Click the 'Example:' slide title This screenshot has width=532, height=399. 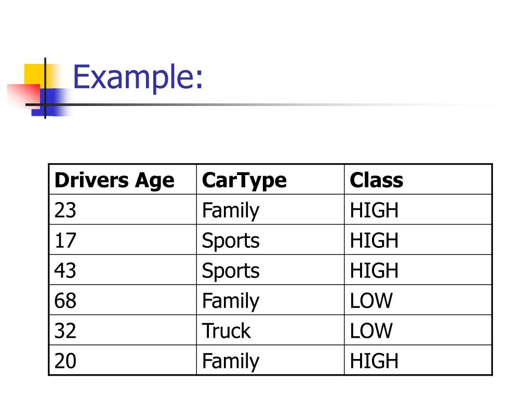click(x=138, y=78)
